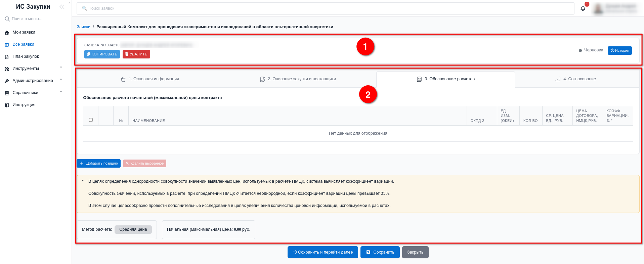644x264 pixels.
Task: Expand the Инструменты menu chevron
Action: (61, 67)
